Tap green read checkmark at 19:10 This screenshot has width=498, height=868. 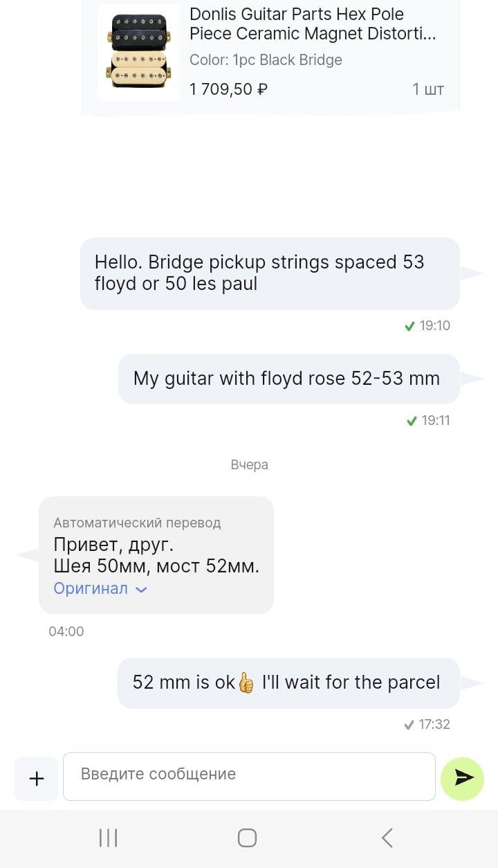(410, 325)
